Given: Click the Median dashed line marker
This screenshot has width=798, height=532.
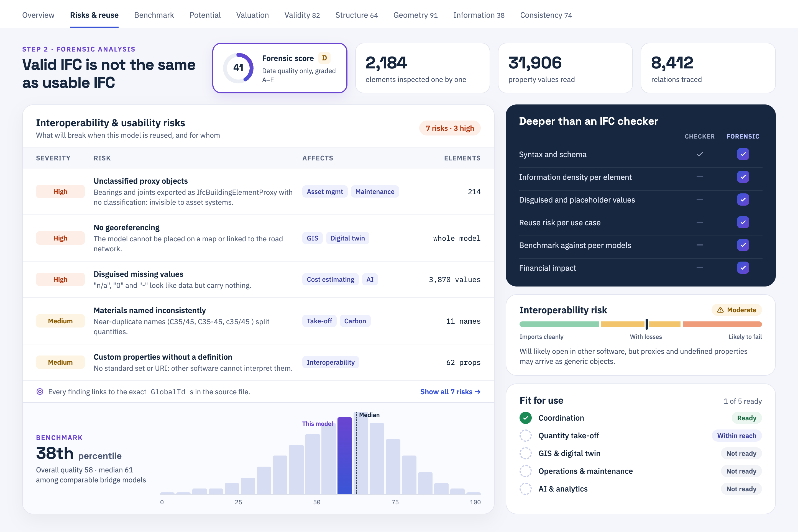Looking at the screenshot, I should 356,453.
